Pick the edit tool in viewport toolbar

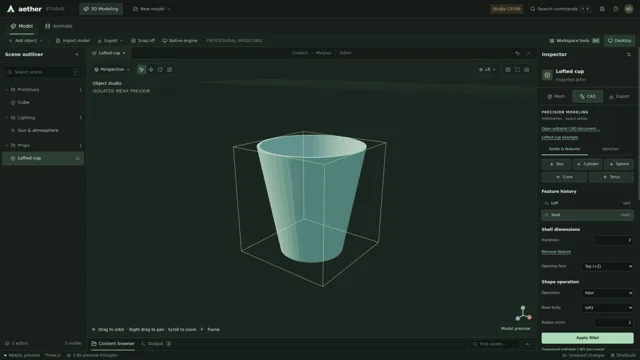(x=170, y=70)
